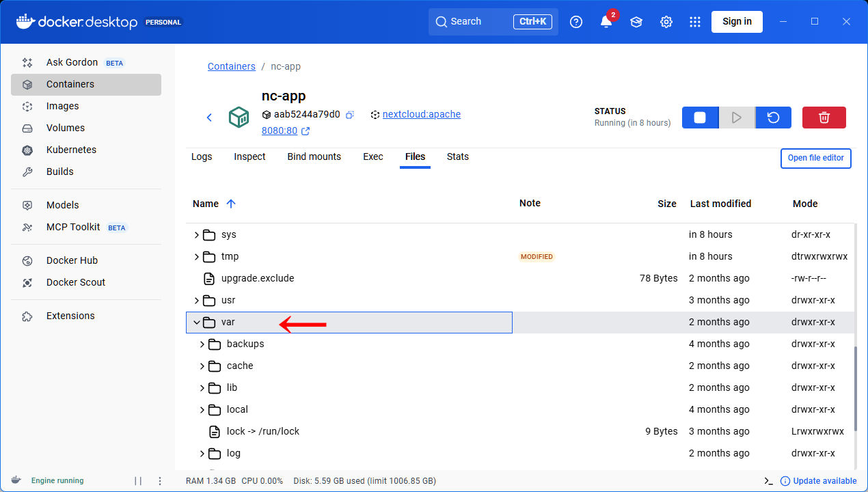This screenshot has height=492, width=868.
Task: Switch to the Stats tab
Action: (x=457, y=156)
